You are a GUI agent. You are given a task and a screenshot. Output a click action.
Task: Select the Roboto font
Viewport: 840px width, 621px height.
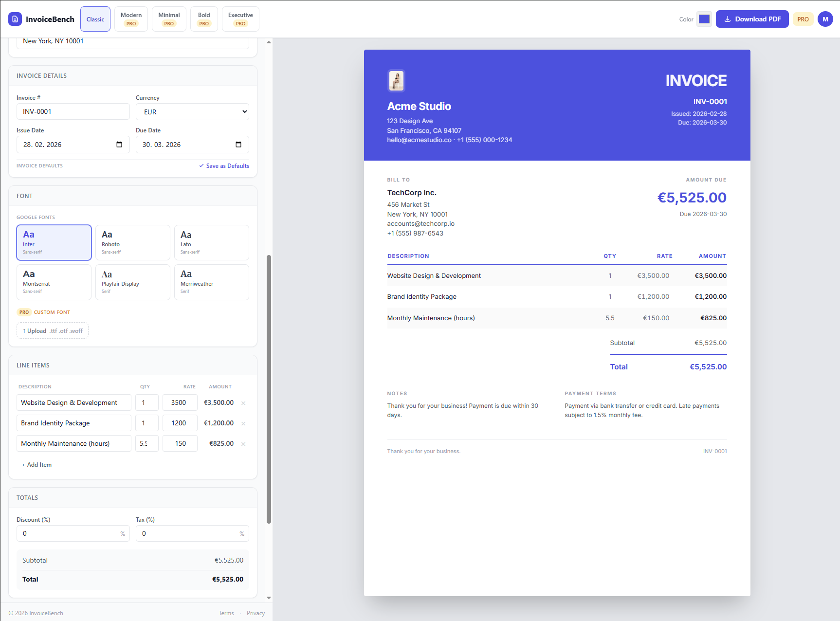132,242
